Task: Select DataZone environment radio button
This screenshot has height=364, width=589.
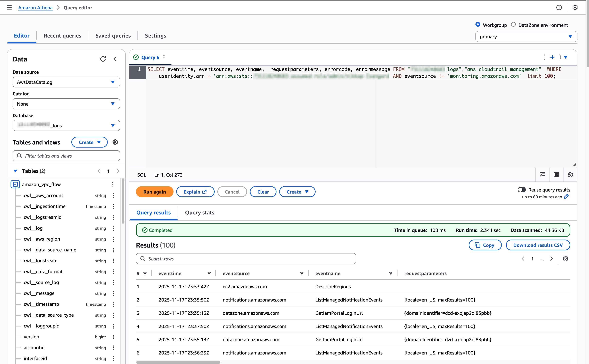Action: click(x=513, y=25)
